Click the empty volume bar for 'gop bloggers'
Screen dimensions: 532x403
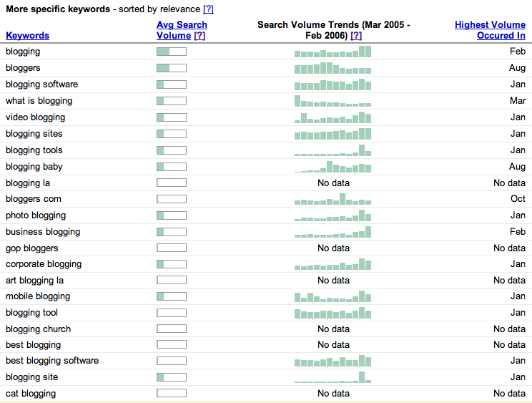pyautogui.click(x=172, y=248)
